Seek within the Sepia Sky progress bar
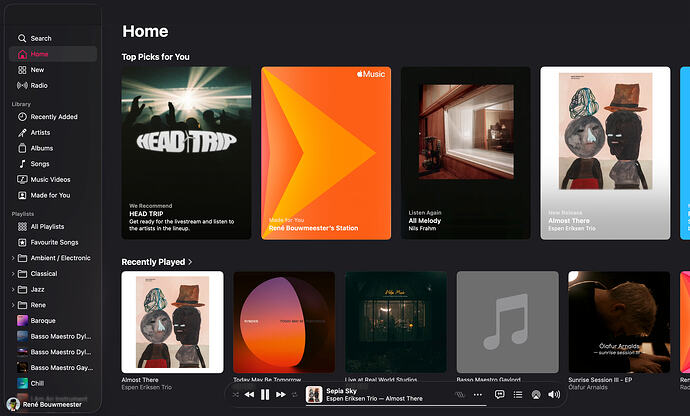Screen dimensions: 690x416 pos(396,405)
